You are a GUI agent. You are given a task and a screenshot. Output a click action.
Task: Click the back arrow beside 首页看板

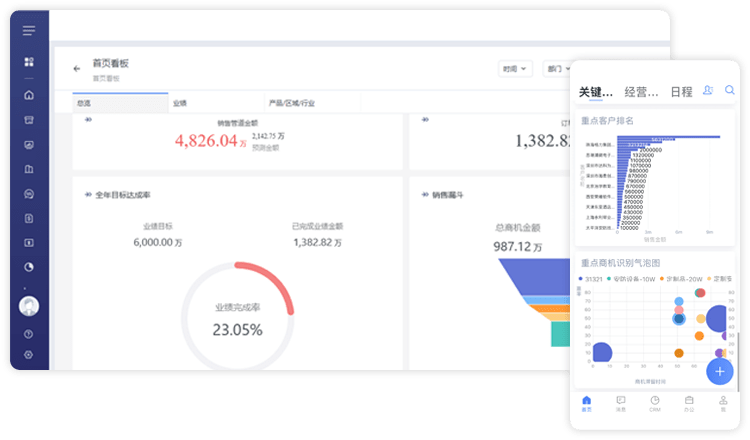pos(77,69)
